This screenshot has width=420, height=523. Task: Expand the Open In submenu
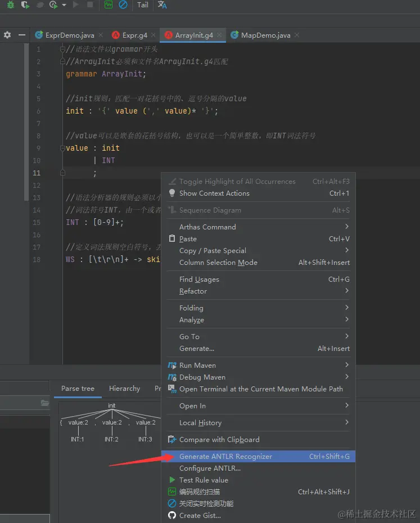click(258, 406)
